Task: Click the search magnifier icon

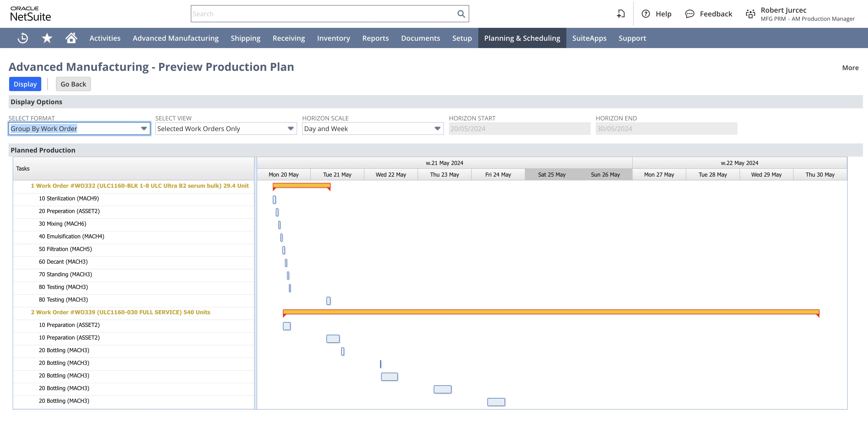Action: (461, 14)
